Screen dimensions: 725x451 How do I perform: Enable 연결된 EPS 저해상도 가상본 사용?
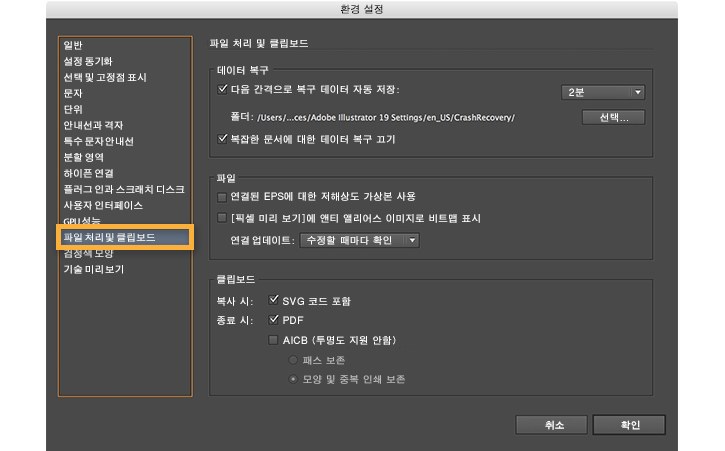pos(222,197)
